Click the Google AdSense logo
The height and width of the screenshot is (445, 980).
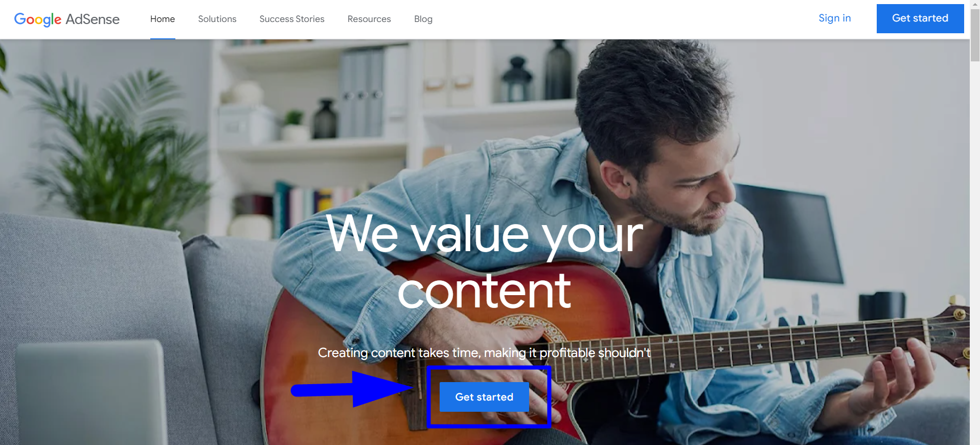pos(67,19)
